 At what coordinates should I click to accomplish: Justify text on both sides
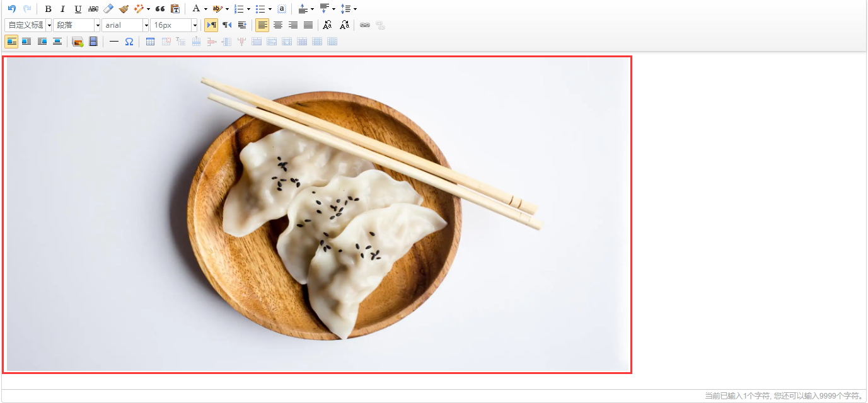tap(308, 25)
